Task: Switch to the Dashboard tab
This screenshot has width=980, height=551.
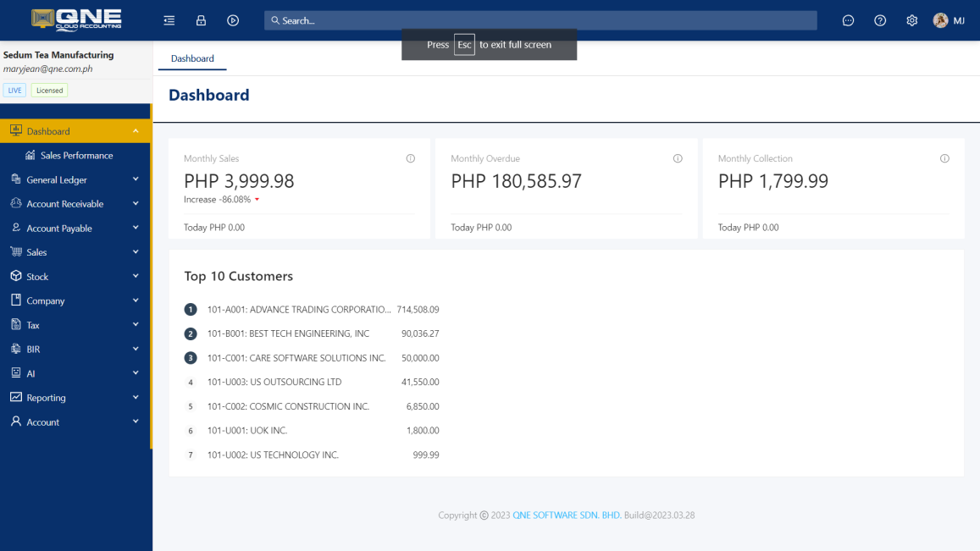Action: [192, 58]
